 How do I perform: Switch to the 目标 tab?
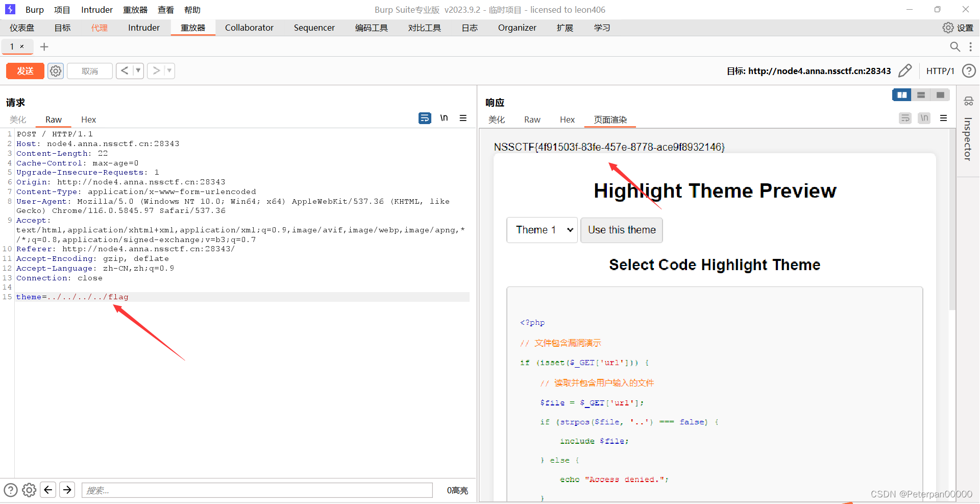(63, 28)
